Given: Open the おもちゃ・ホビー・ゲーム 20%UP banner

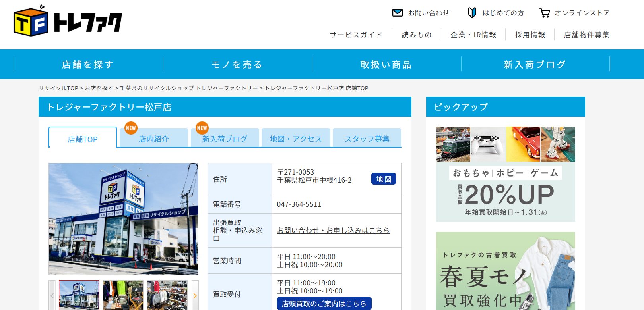Looking at the screenshot, I should pos(505,174).
